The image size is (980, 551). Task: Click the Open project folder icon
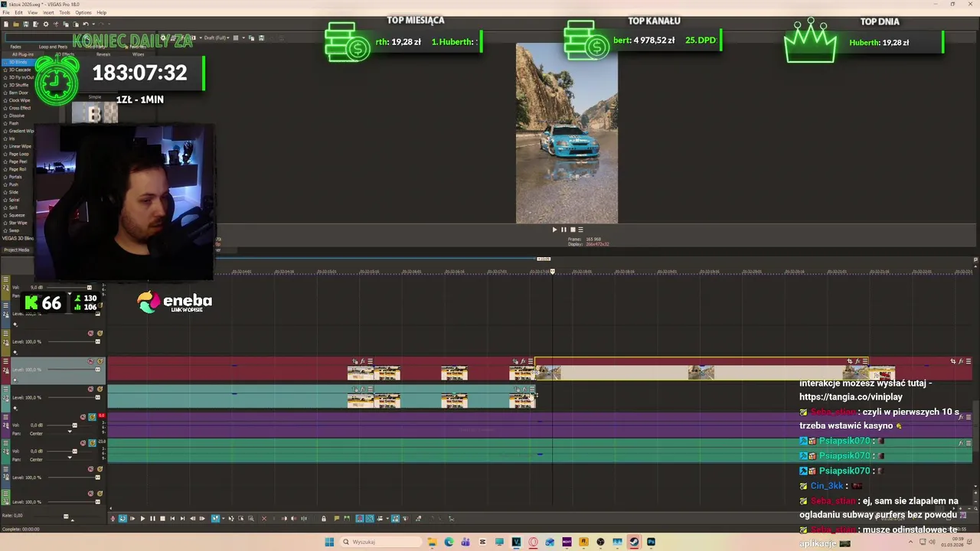16,24
